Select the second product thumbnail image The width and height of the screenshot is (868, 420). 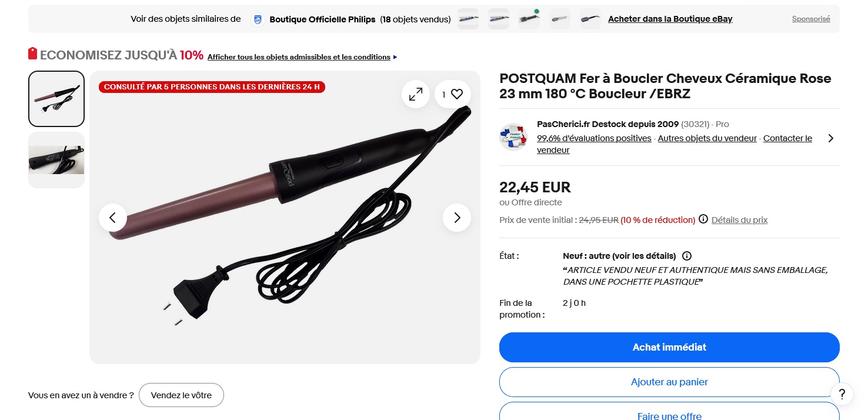coord(56,160)
